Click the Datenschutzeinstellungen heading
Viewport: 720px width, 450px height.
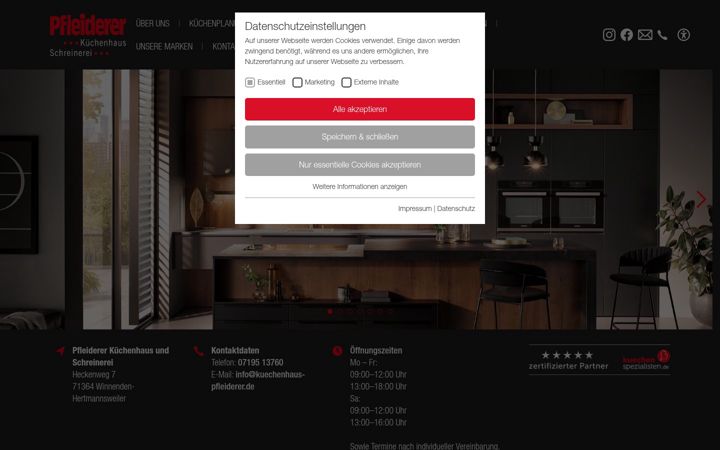point(305,26)
